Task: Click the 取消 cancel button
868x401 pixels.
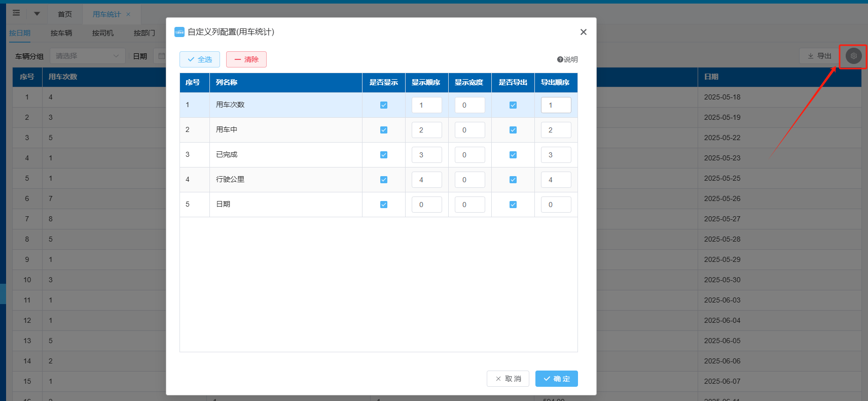Action: point(508,379)
